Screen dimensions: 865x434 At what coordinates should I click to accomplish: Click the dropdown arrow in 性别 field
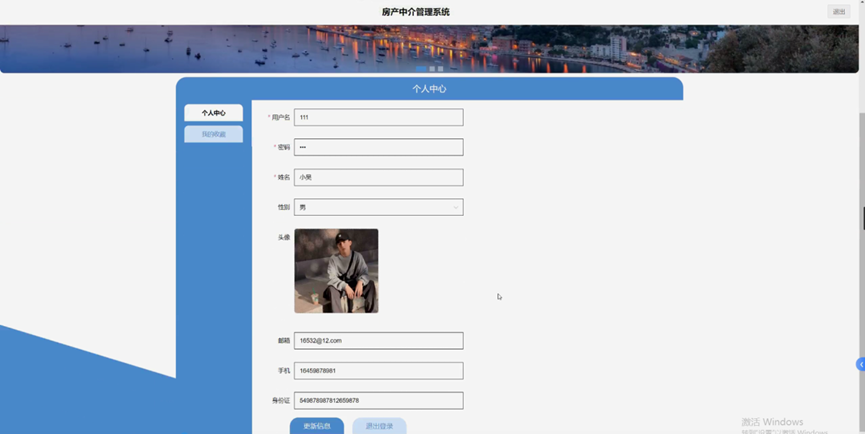(456, 207)
